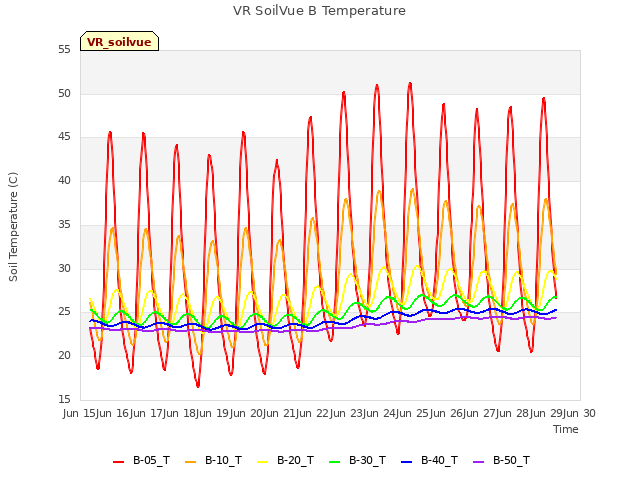The width and height of the screenshot is (640, 480).
Task: Select the B-10_T legend entry
Action: [213, 461]
